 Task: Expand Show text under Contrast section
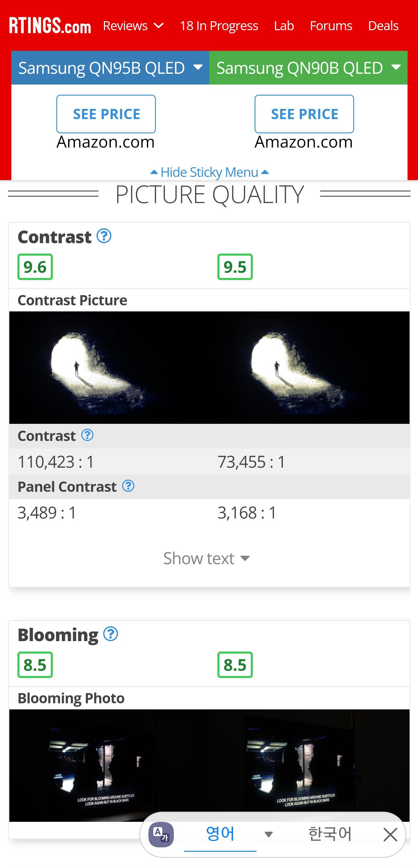(206, 558)
